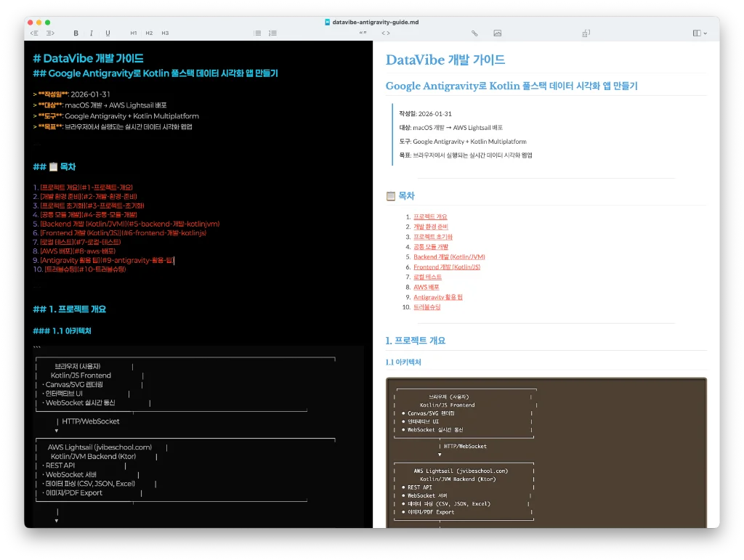Toggle italic formatting
Screen dimensions: 744x560
pos(92,33)
